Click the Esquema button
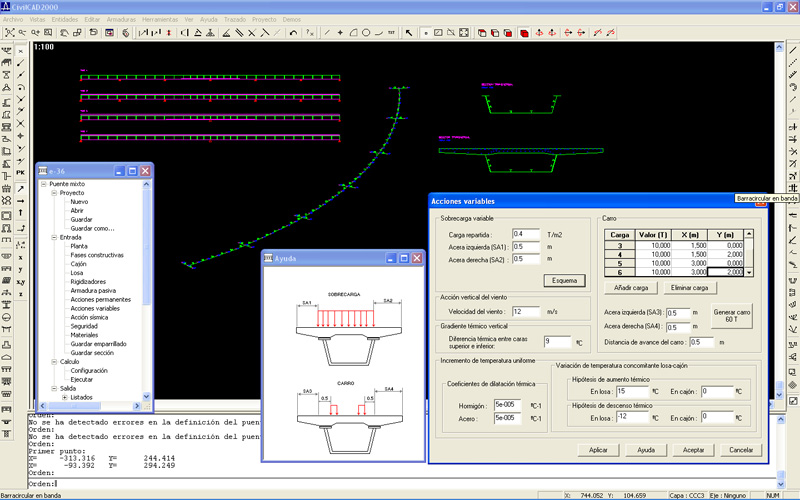Viewport: 800px width, 500px height. tap(563, 279)
